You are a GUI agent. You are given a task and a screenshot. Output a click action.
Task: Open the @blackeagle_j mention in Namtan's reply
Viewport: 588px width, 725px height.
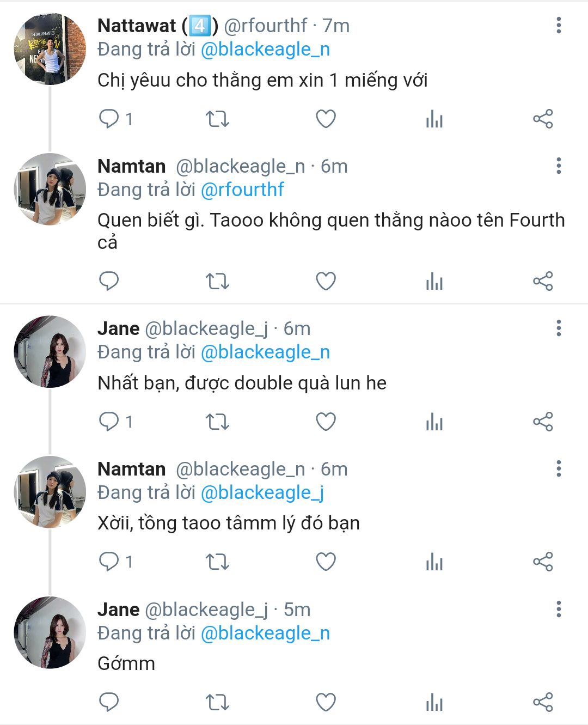point(262,492)
